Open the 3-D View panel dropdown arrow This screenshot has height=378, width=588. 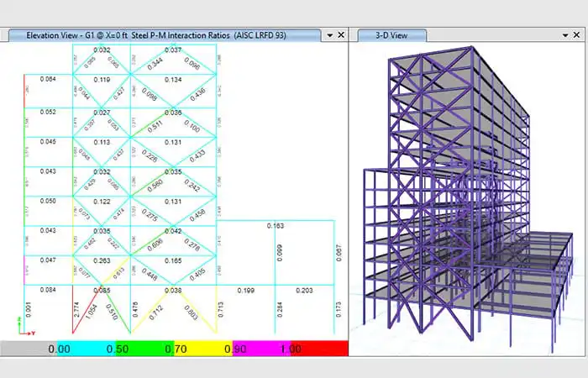tap(565, 35)
